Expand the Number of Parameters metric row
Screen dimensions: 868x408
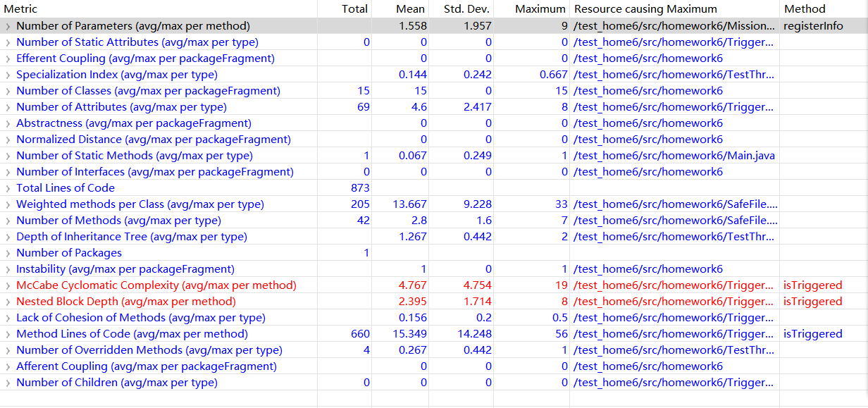tap(8, 26)
